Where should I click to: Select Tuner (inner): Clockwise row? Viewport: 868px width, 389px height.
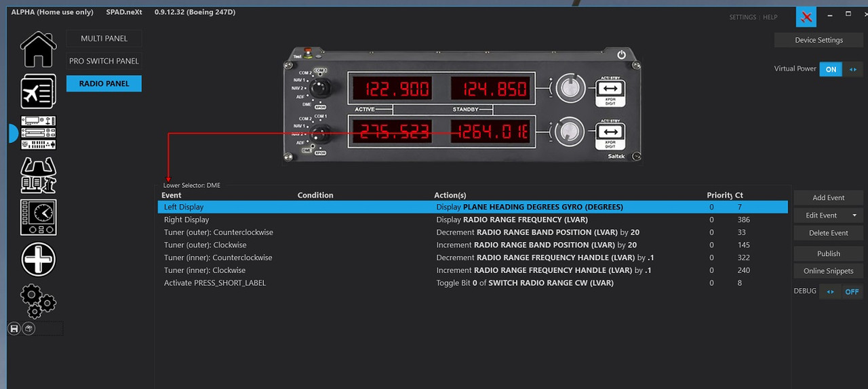tap(473, 270)
